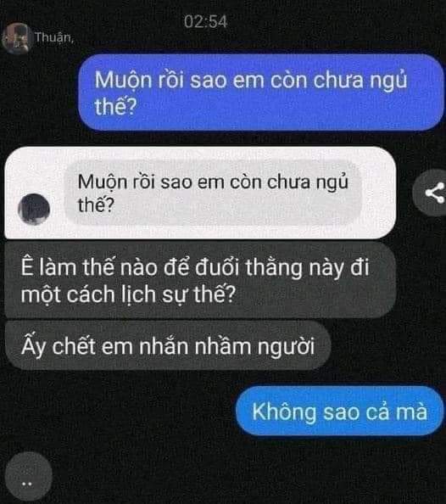Tap the small dark avatar inside quoted reply
The height and width of the screenshot is (504, 446).
coord(34,209)
